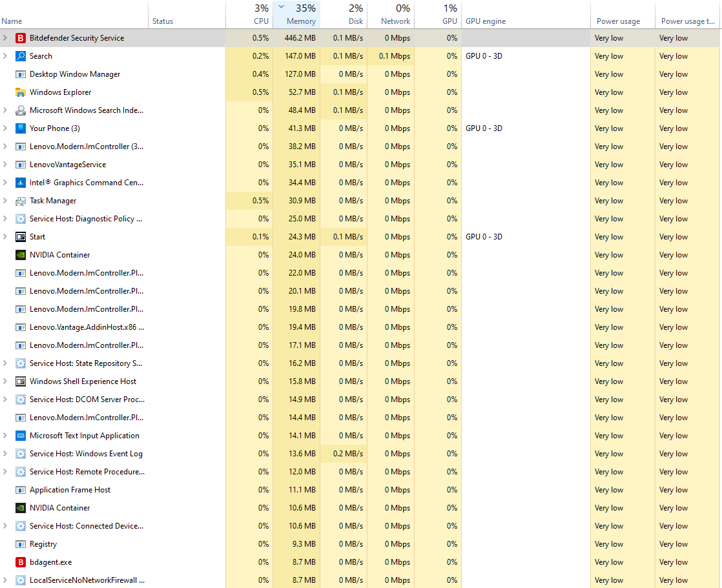Select the Registry process name

43,544
